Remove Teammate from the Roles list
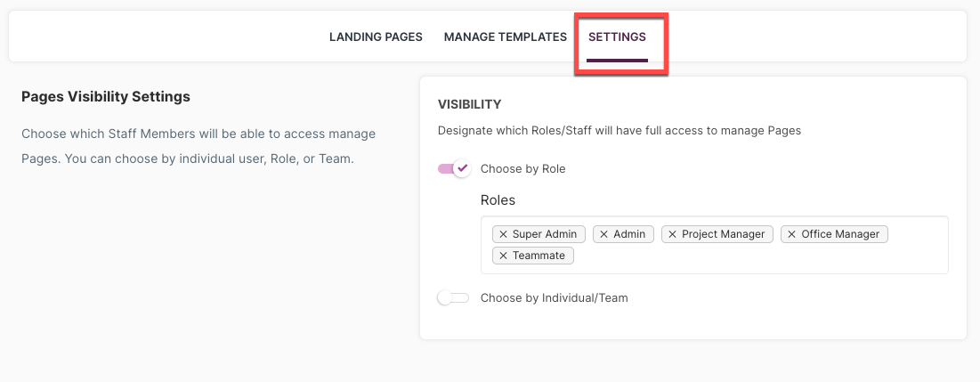Image resolution: width=980 pixels, height=382 pixels. click(x=503, y=256)
